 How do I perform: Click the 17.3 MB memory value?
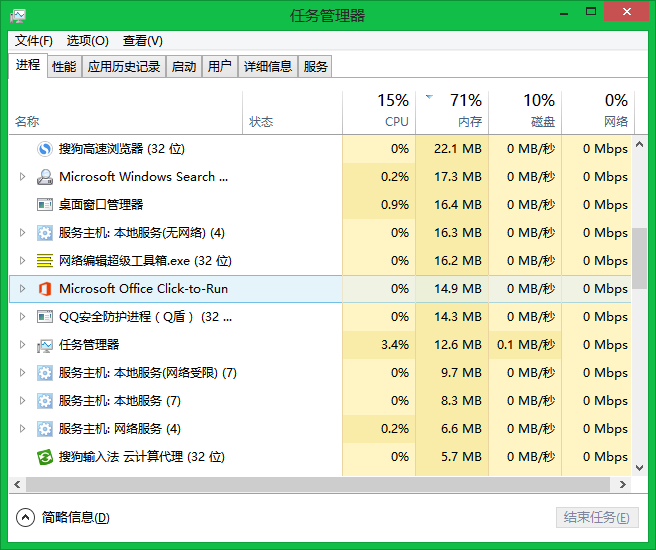(458, 177)
